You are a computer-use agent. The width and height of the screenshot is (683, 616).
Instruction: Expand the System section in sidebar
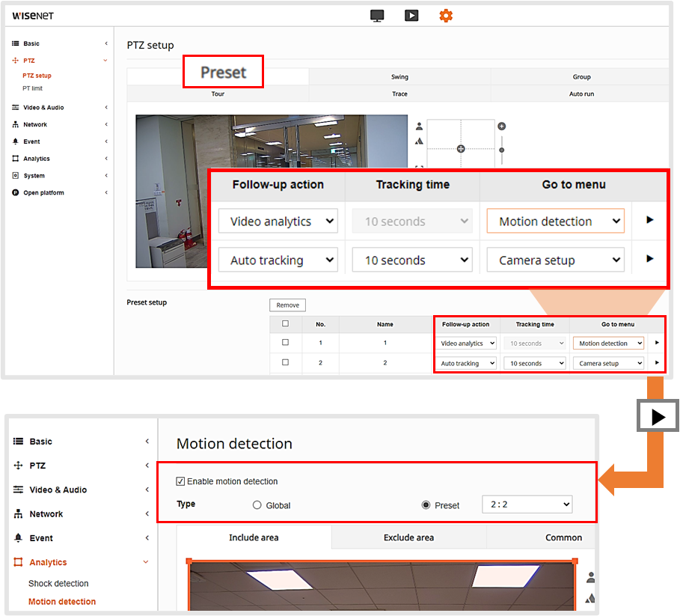tap(34, 176)
